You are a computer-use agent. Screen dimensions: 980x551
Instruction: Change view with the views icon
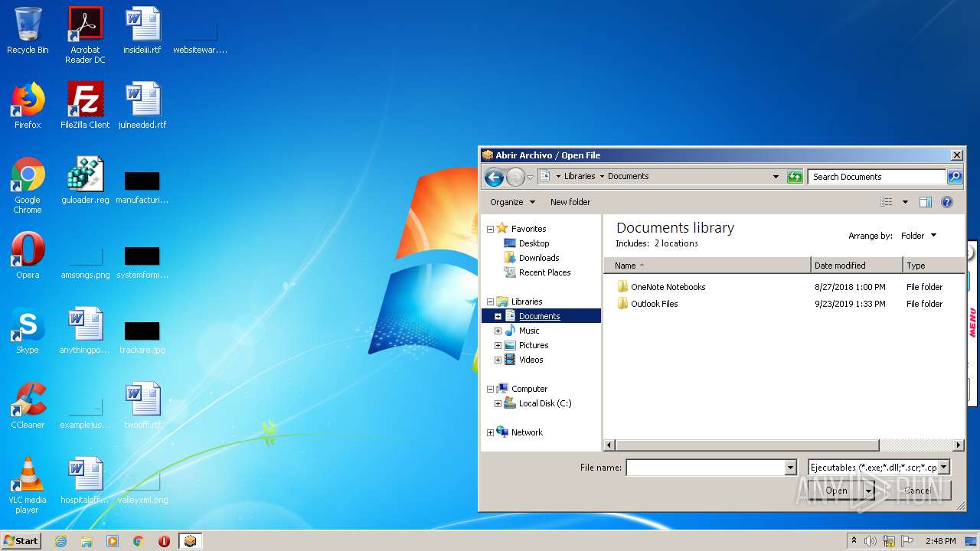coord(887,202)
